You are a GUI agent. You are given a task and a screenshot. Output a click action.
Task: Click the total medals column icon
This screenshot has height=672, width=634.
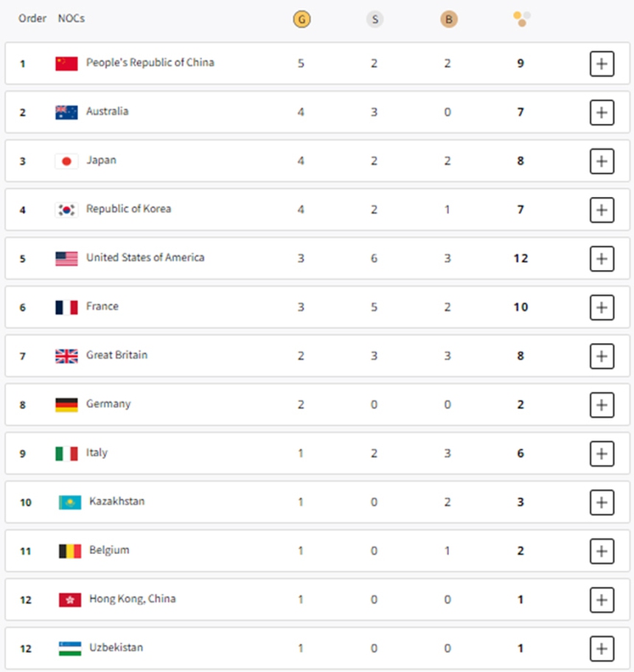pos(521,19)
